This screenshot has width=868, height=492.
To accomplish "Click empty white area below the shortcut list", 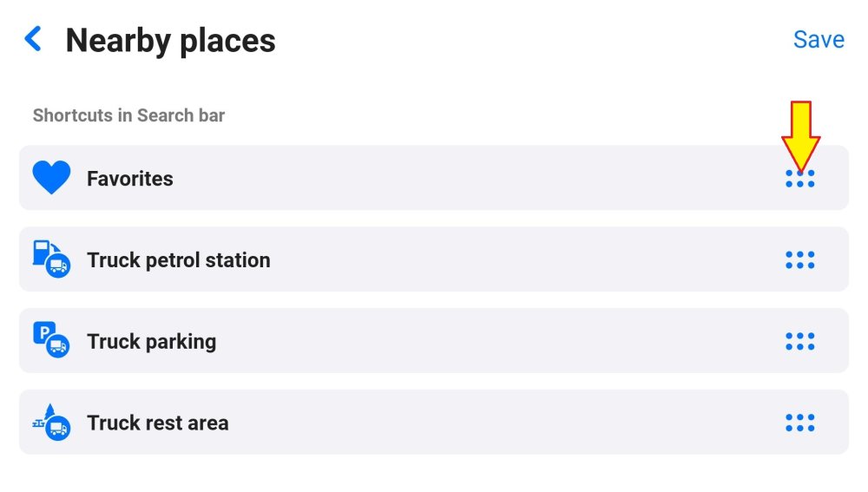I will pos(434,473).
